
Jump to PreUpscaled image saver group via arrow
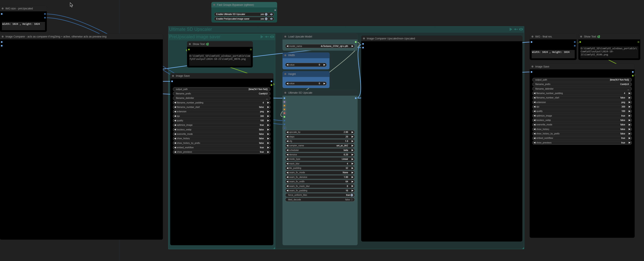[x=271, y=19]
